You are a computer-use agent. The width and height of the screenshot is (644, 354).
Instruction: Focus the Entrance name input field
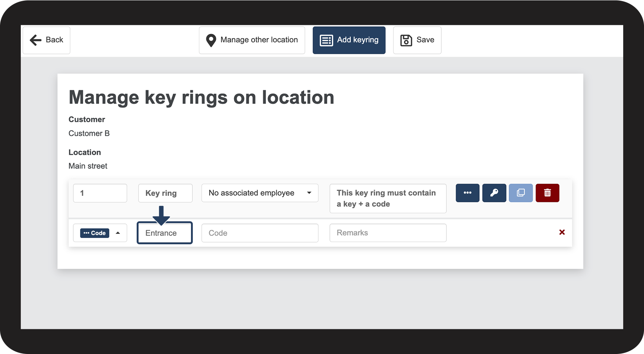click(x=165, y=233)
